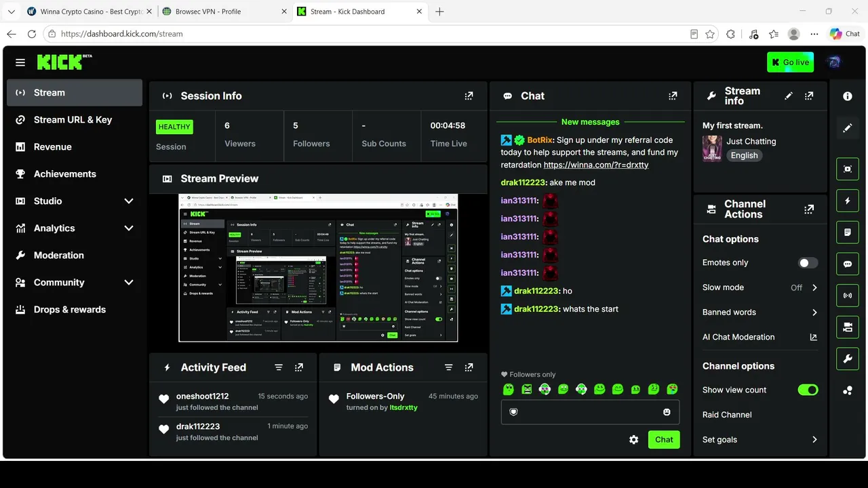This screenshot has height=488, width=868.
Task: Click the pencil edit icon in right toolbar
Action: coord(848,128)
